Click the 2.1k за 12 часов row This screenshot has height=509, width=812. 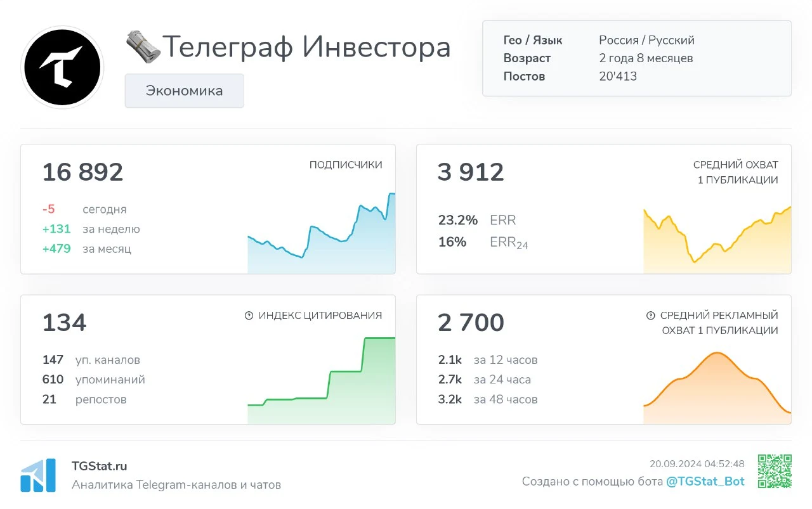click(488, 359)
